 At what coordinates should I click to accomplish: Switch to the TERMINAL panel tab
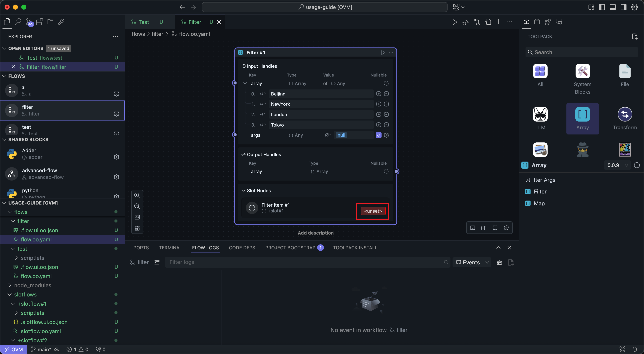(170, 248)
